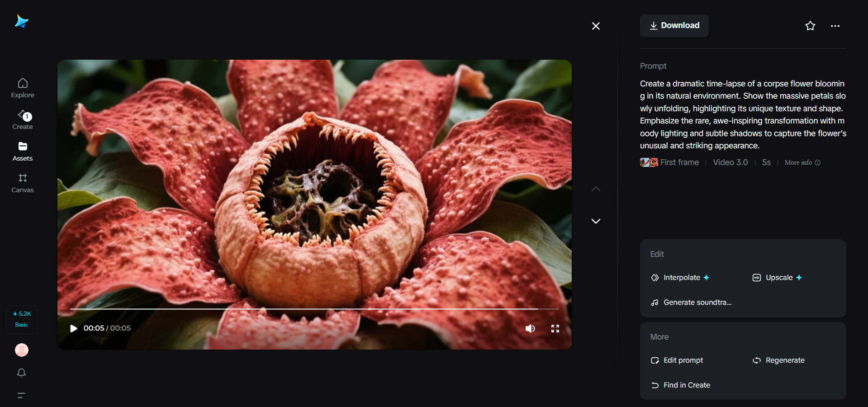Go to the previous video with up chevron
The height and width of the screenshot is (407, 868).
(596, 189)
